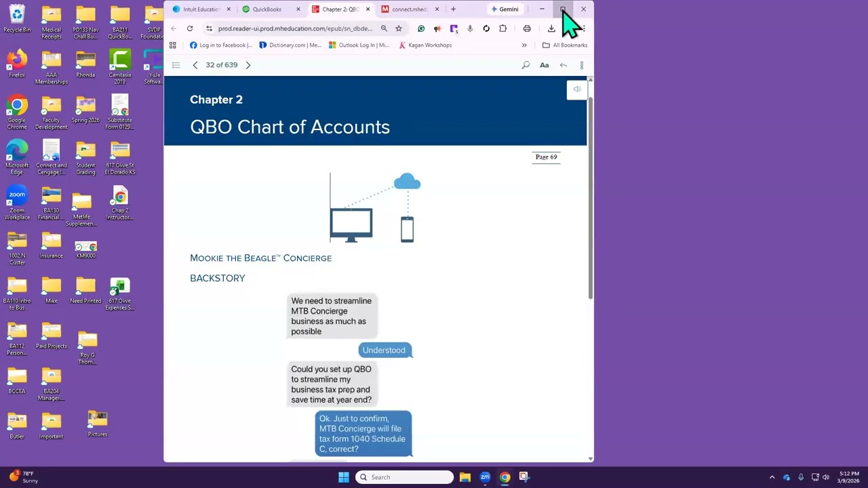
Task: Select the 617 Olive Expenses Excel file
Action: coord(120,293)
